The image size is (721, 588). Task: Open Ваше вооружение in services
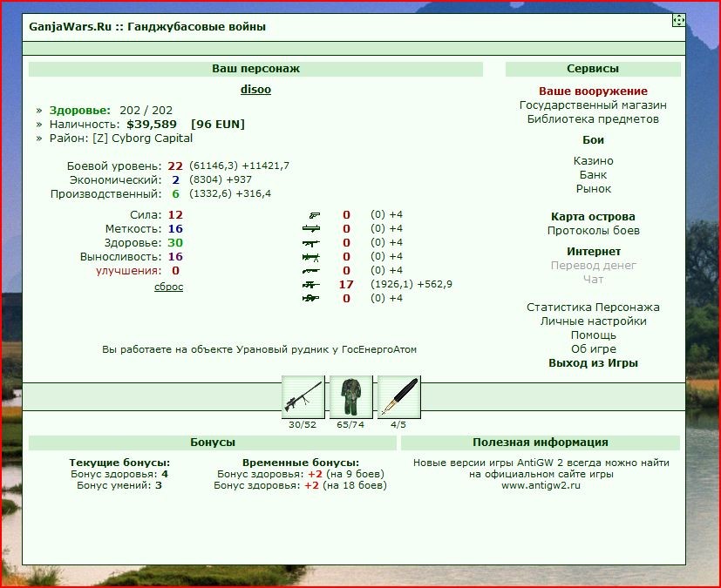pyautogui.click(x=593, y=91)
